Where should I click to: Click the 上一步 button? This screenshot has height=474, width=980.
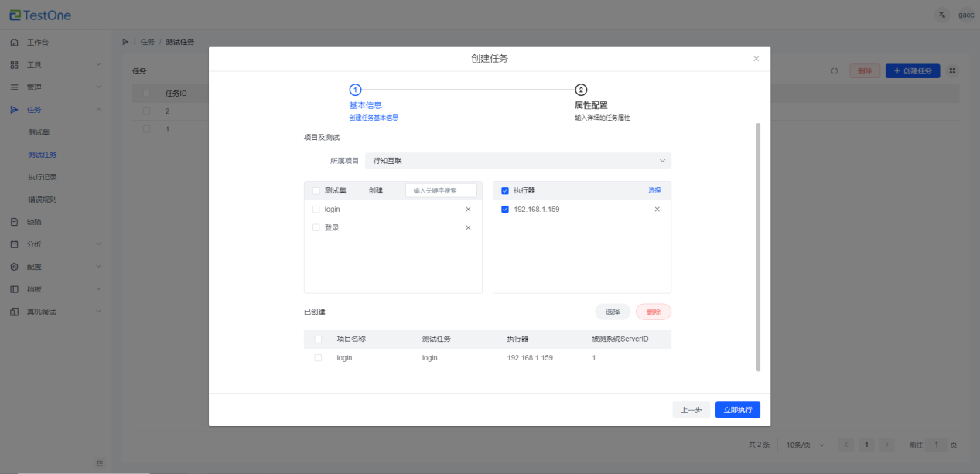coord(691,410)
